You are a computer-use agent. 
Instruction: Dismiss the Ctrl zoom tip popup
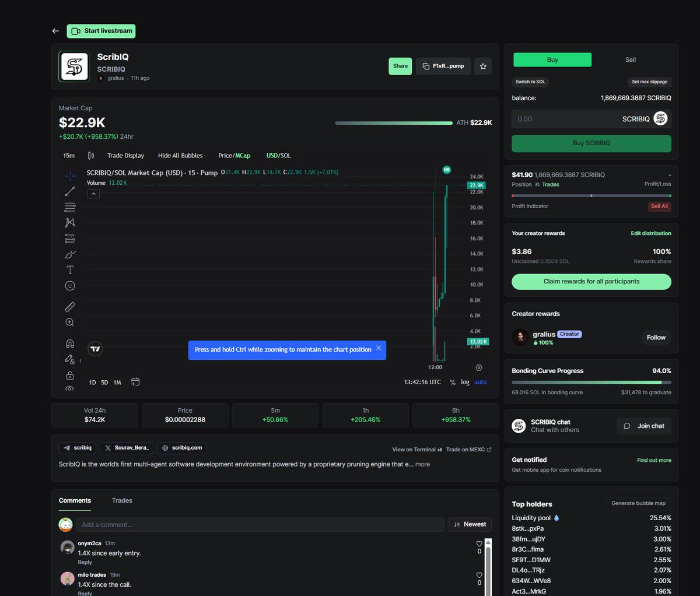379,348
